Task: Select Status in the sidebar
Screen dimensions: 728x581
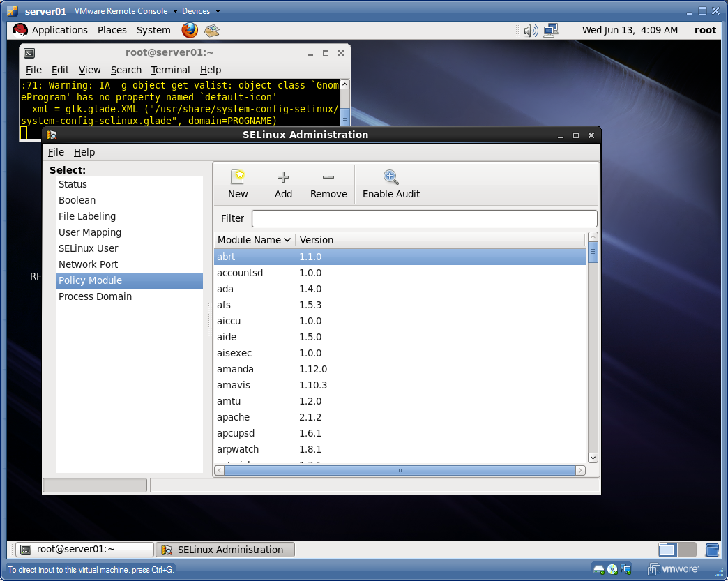Action: (x=129, y=184)
